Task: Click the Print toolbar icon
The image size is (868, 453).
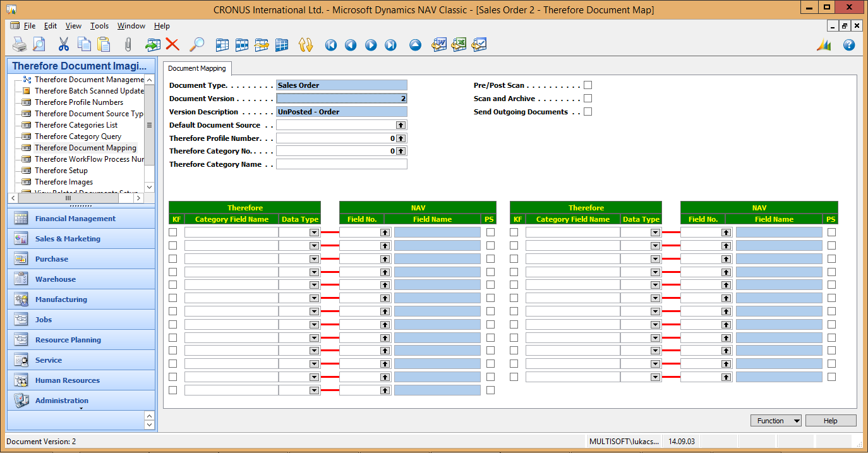Action: click(20, 44)
